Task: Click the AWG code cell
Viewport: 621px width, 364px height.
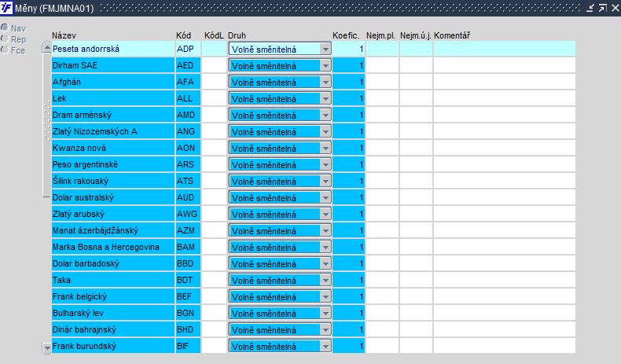Action: tap(188, 214)
